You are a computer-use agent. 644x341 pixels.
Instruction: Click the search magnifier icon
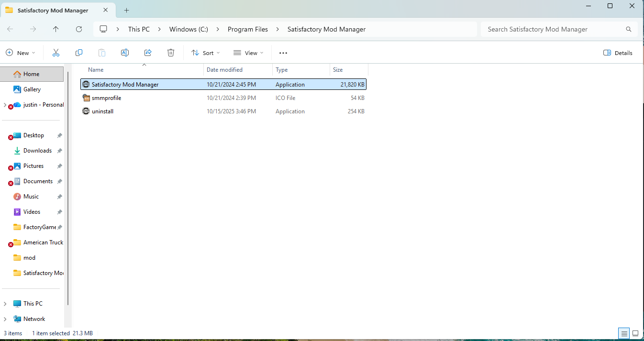point(629,29)
